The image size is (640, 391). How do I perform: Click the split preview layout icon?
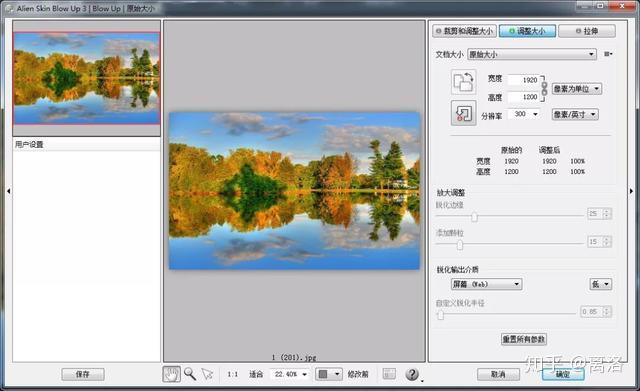point(389,374)
